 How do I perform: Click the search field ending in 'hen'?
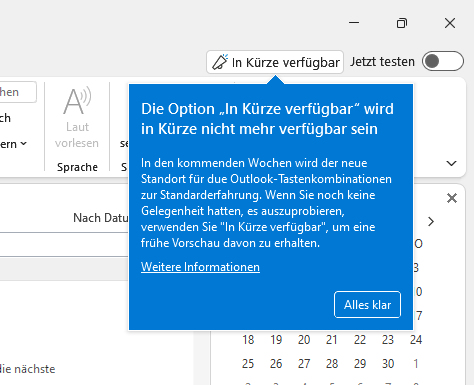[18, 92]
